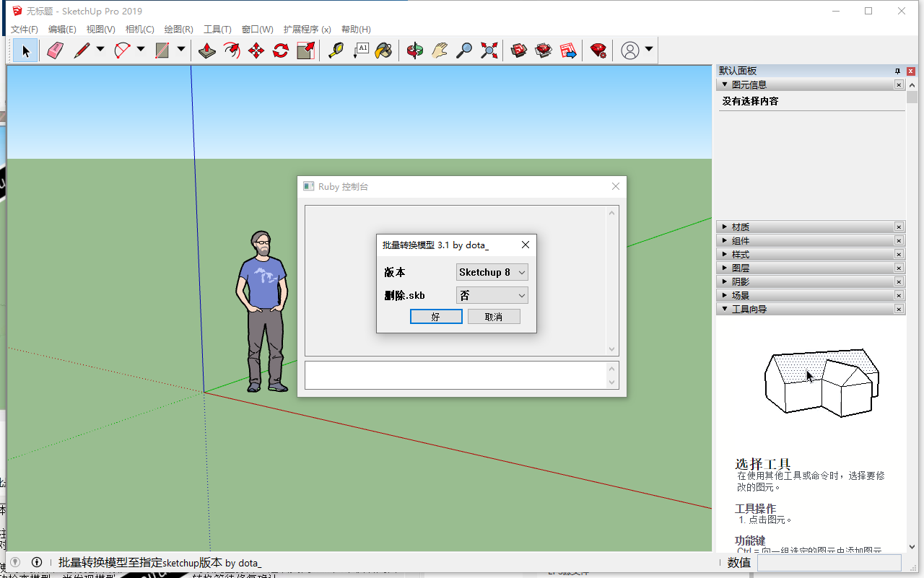
Task: Expand the 图层 panel
Action: (725, 268)
